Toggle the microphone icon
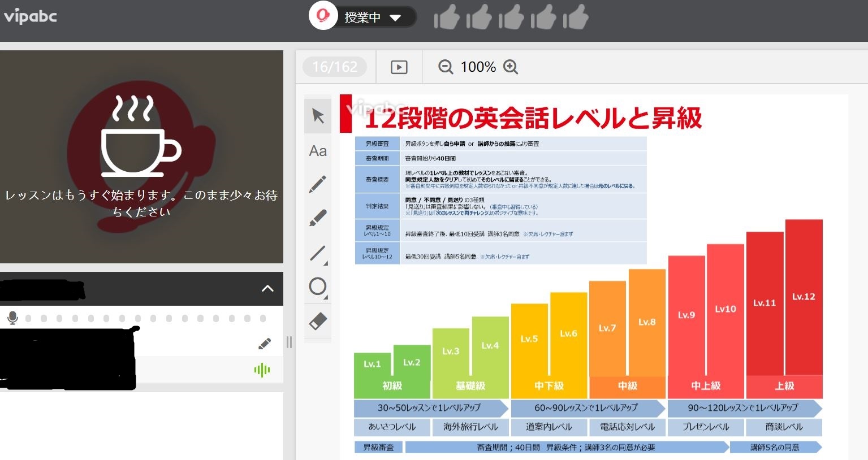 [12, 318]
